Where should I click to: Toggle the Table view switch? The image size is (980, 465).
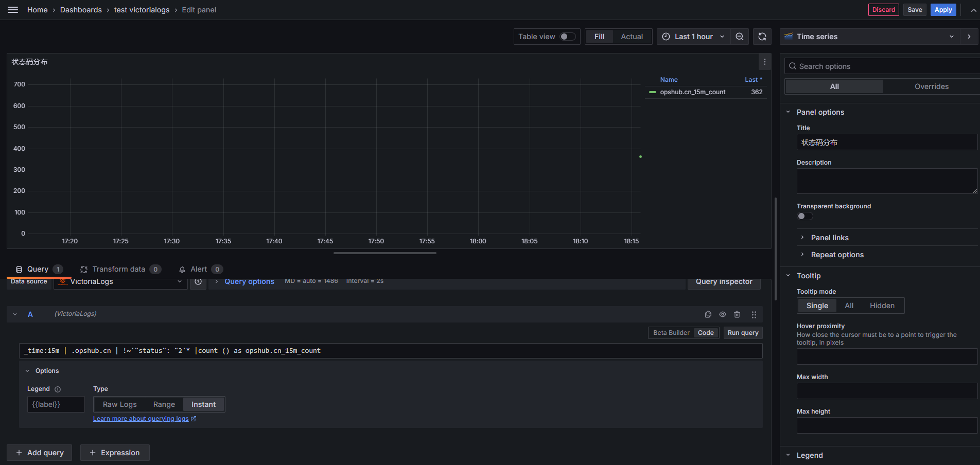(568, 37)
